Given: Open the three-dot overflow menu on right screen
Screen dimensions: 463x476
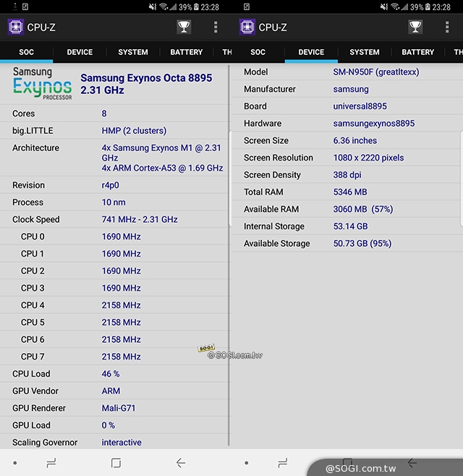Looking at the screenshot, I should coord(447,27).
